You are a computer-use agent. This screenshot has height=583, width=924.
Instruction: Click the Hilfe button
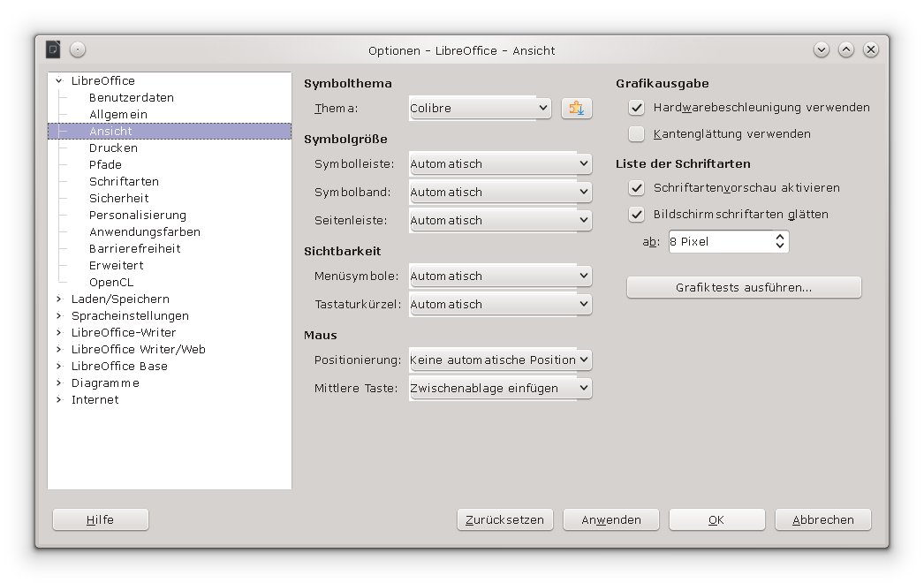click(100, 519)
